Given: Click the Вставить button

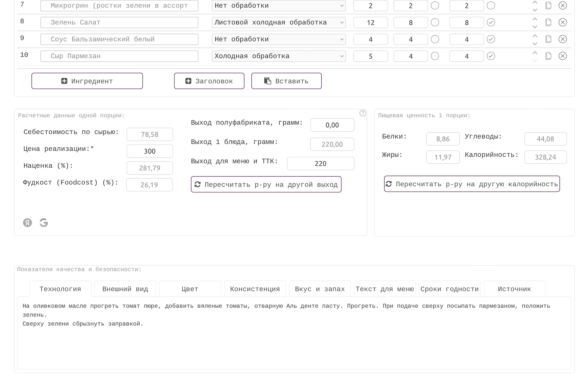Looking at the screenshot, I should [286, 81].
